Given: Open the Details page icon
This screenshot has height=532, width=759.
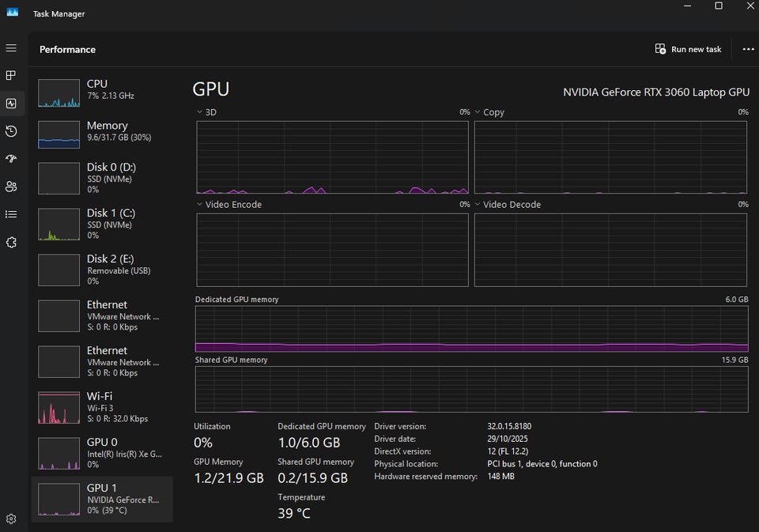Looking at the screenshot, I should [x=11, y=214].
